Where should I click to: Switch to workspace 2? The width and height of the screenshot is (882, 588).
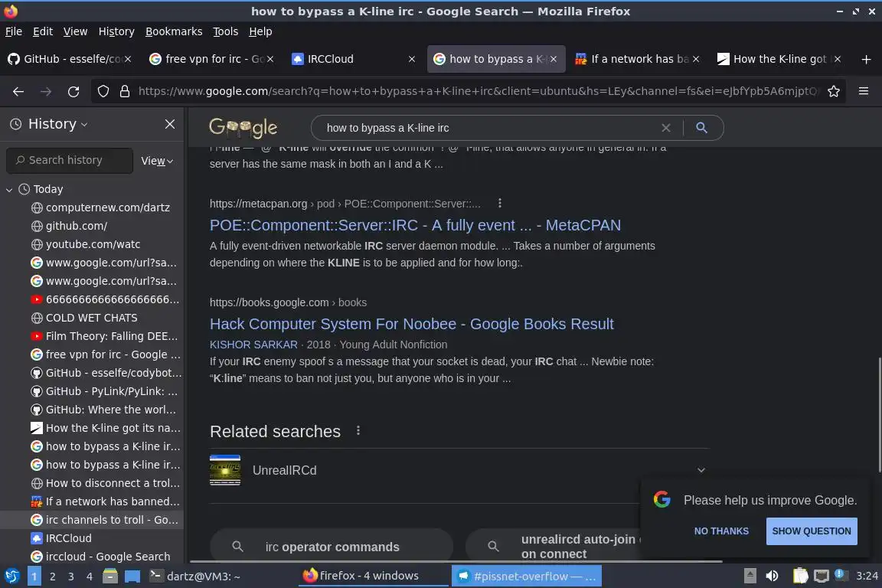(52, 577)
